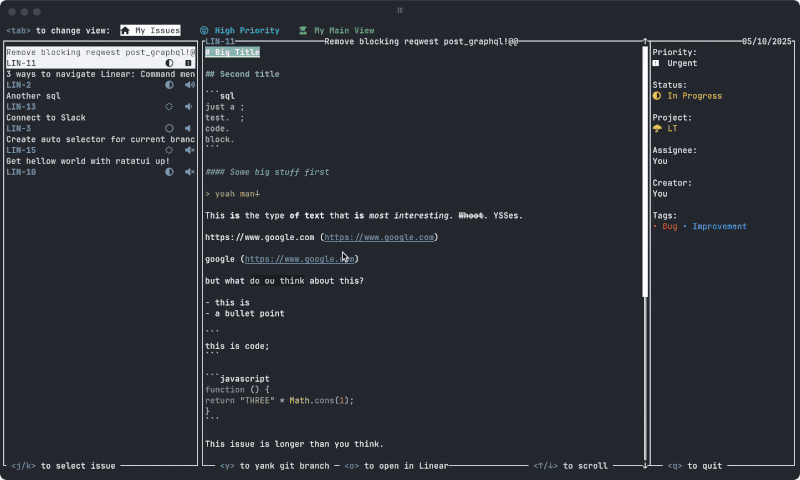This screenshot has height=480, width=800.
Task: Click the umbrella project icon beside LT
Action: click(657, 129)
